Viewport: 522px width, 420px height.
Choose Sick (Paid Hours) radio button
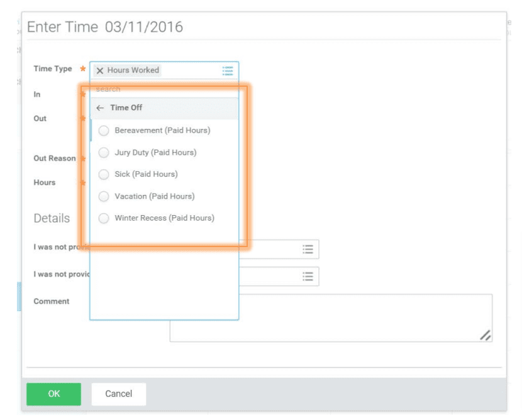tap(104, 174)
